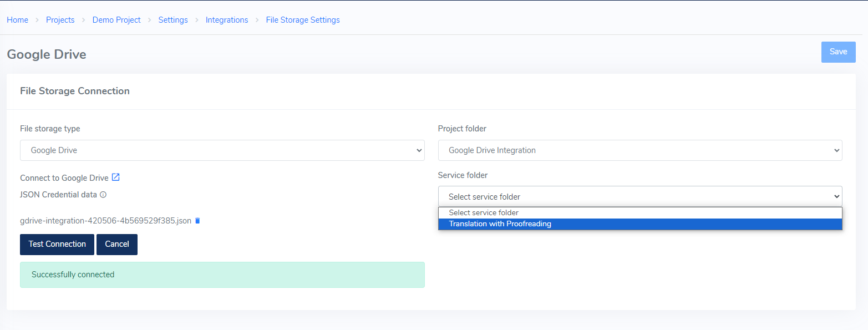
Task: Click the gdrive-integration-420506-4b569529f385.json file name
Action: tap(105, 221)
